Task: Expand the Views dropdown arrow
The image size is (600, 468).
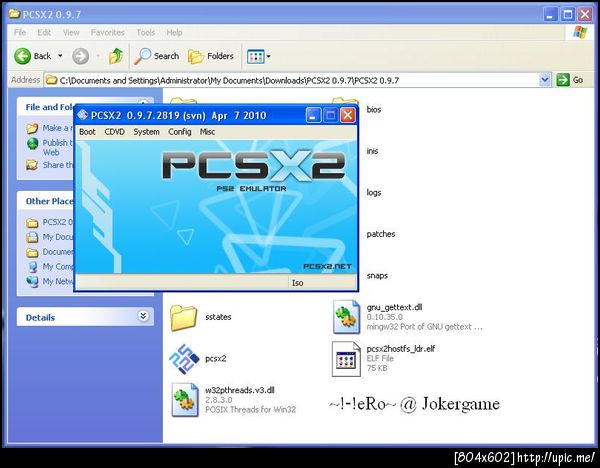Action: [268, 57]
